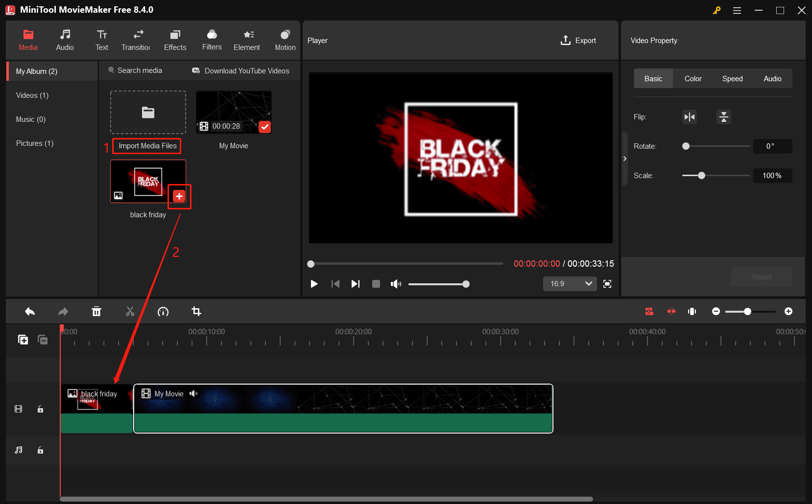812x504 pixels.
Task: Open the Transition panel
Action: 136,40
